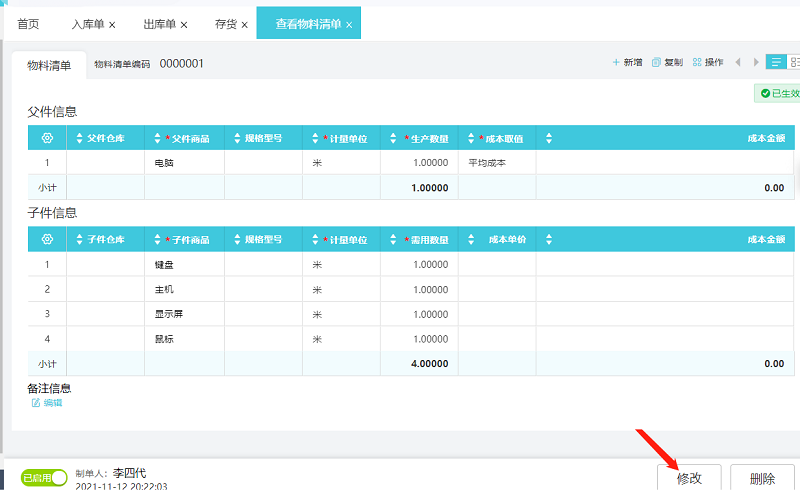Close the 存货 tab
Screen dimensions: 800x491
[x=244, y=25]
